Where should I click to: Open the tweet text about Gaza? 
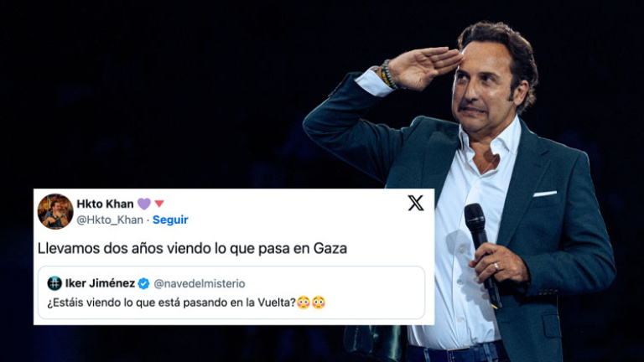(192, 248)
